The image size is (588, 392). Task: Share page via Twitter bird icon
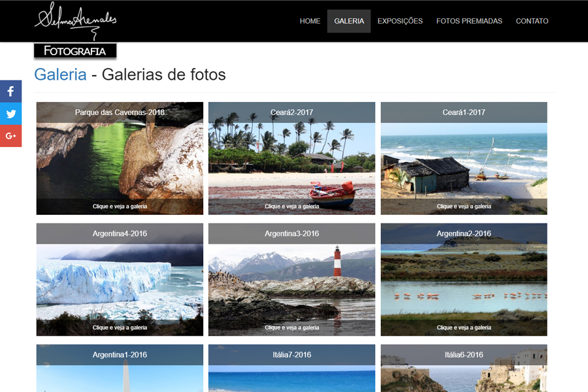(10, 114)
